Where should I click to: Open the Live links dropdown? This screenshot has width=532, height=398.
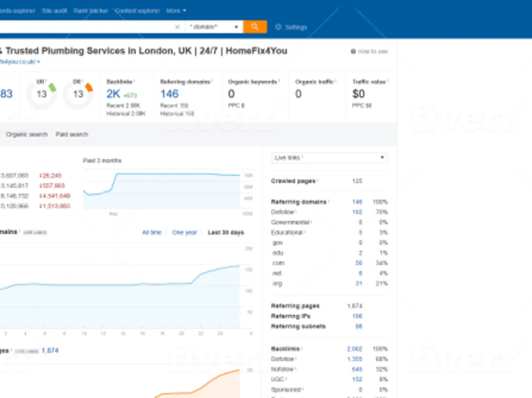(329, 158)
